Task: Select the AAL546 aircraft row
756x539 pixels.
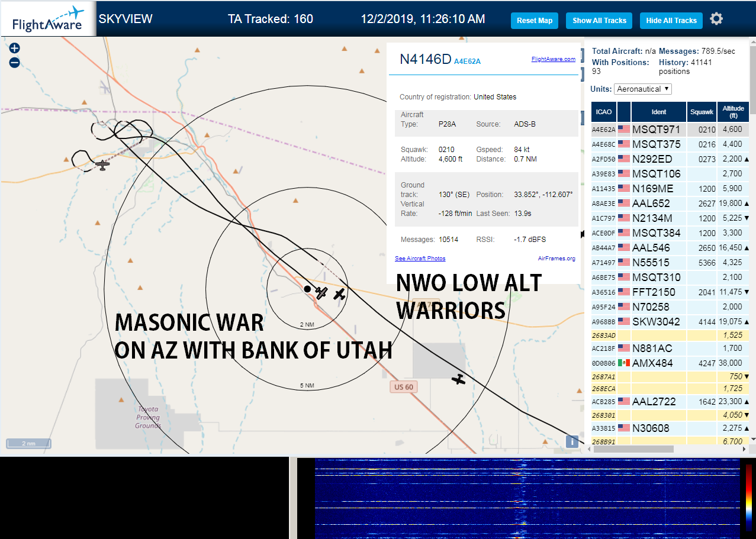Action: click(x=670, y=247)
